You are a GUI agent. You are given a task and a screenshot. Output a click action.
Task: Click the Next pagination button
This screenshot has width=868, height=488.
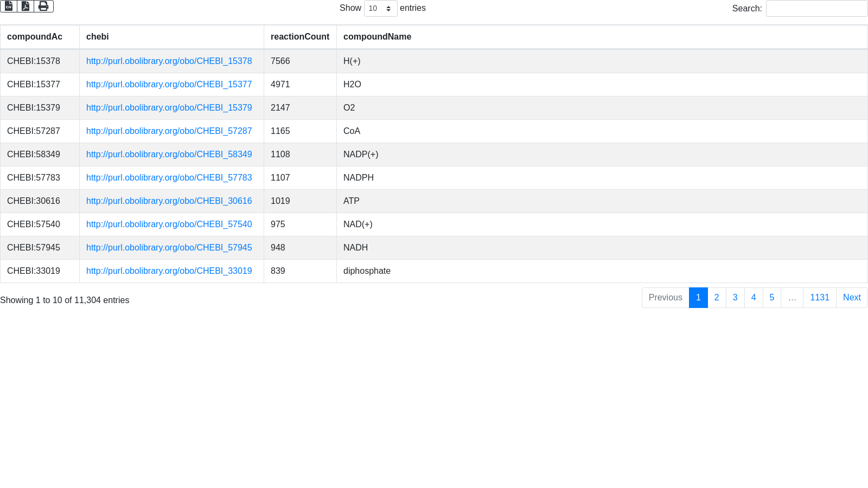[851, 298]
